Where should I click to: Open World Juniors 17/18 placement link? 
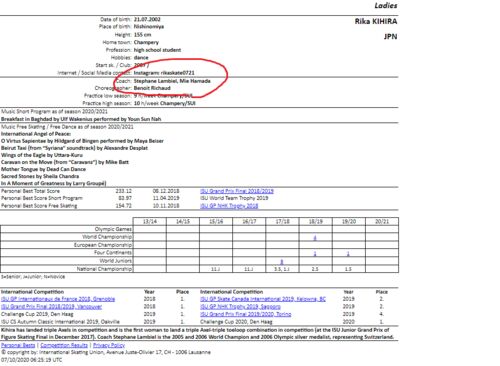point(282,261)
